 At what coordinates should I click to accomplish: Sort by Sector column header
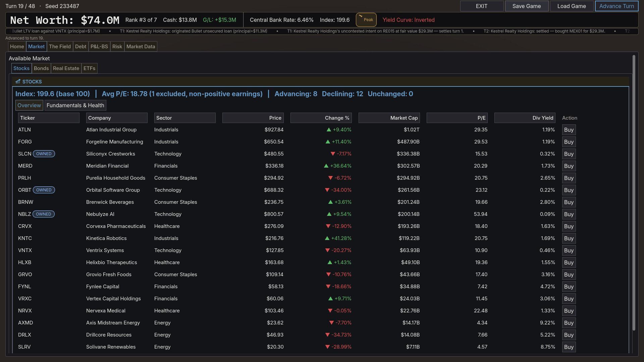185,118
